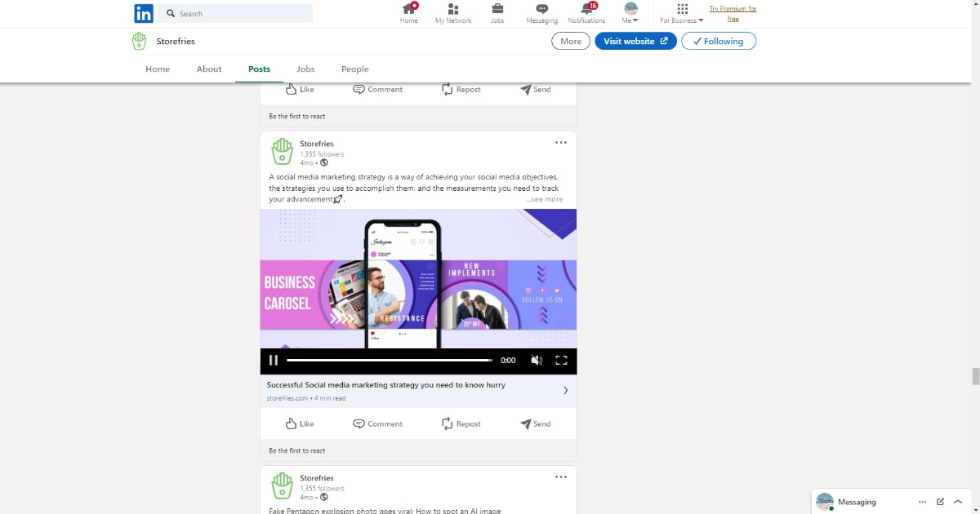Compose new message icon in Messaging bar

[940, 502]
